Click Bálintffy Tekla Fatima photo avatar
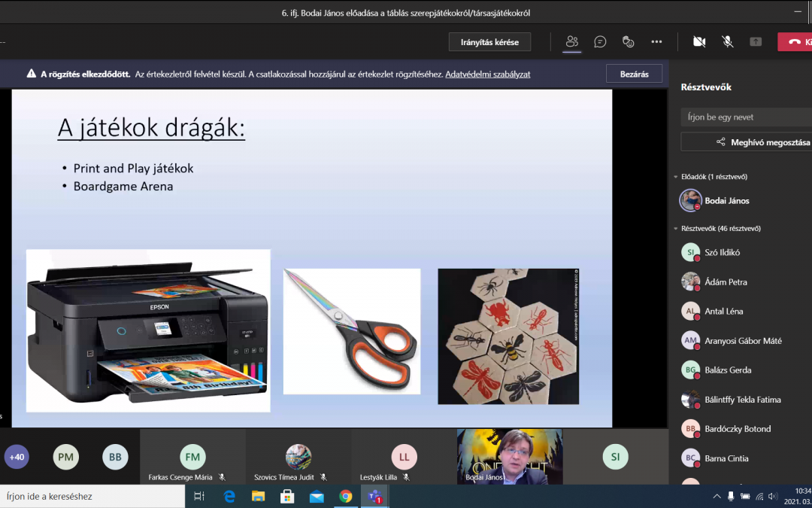The image size is (812, 508). pyautogui.click(x=690, y=400)
